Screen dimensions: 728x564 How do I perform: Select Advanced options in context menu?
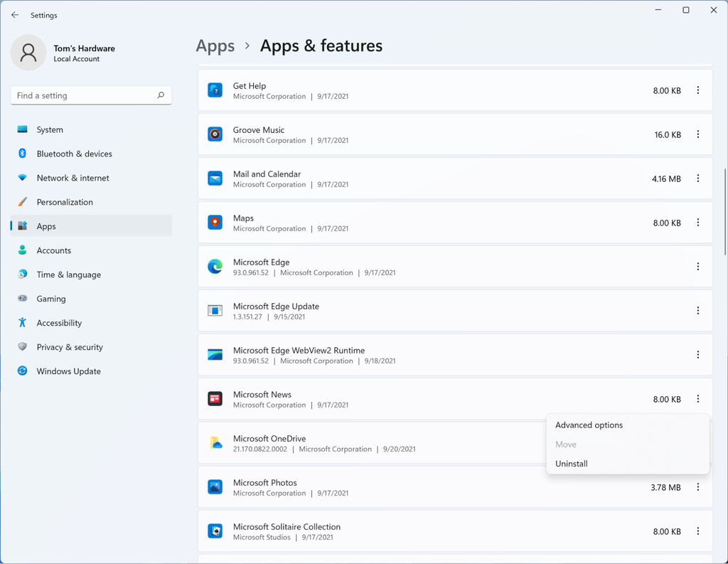click(589, 425)
